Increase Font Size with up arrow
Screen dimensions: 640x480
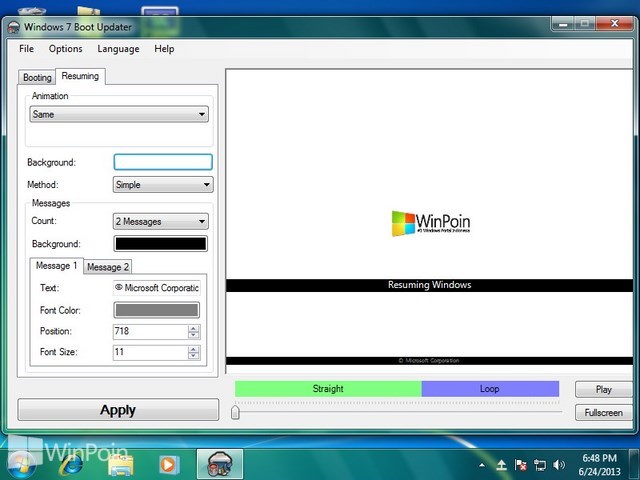click(194, 349)
